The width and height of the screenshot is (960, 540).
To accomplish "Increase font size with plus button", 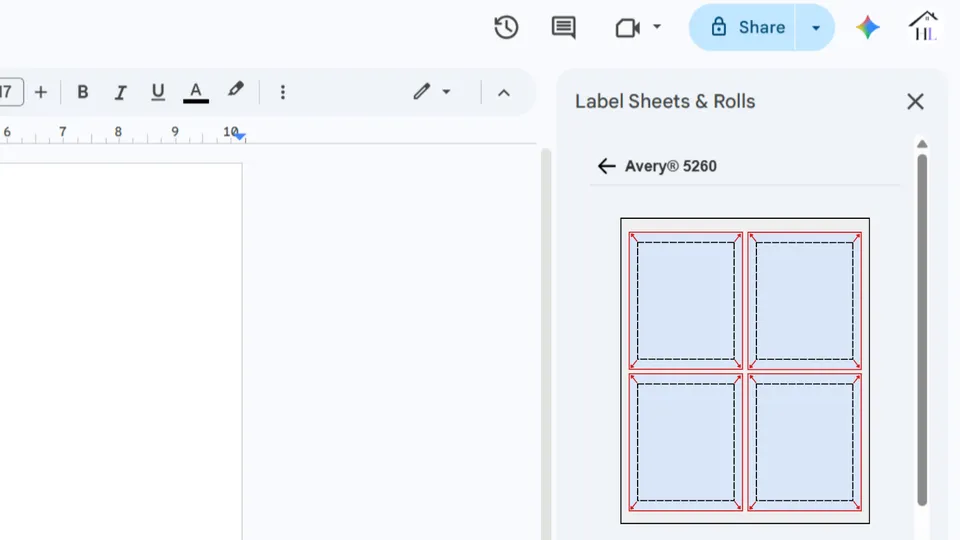I will pyautogui.click(x=41, y=92).
